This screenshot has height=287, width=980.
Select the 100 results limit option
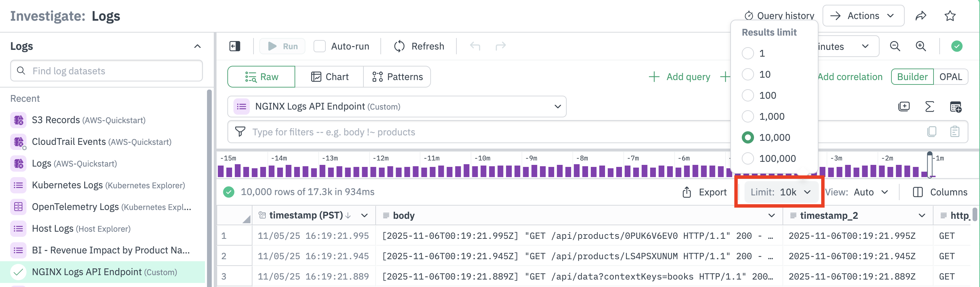click(748, 95)
